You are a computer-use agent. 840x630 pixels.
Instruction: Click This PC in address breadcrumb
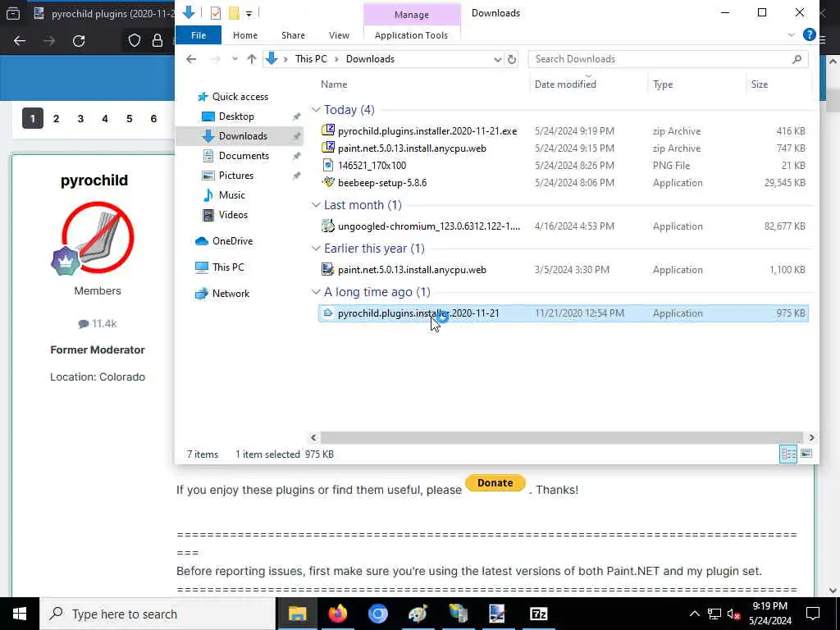[x=311, y=59]
